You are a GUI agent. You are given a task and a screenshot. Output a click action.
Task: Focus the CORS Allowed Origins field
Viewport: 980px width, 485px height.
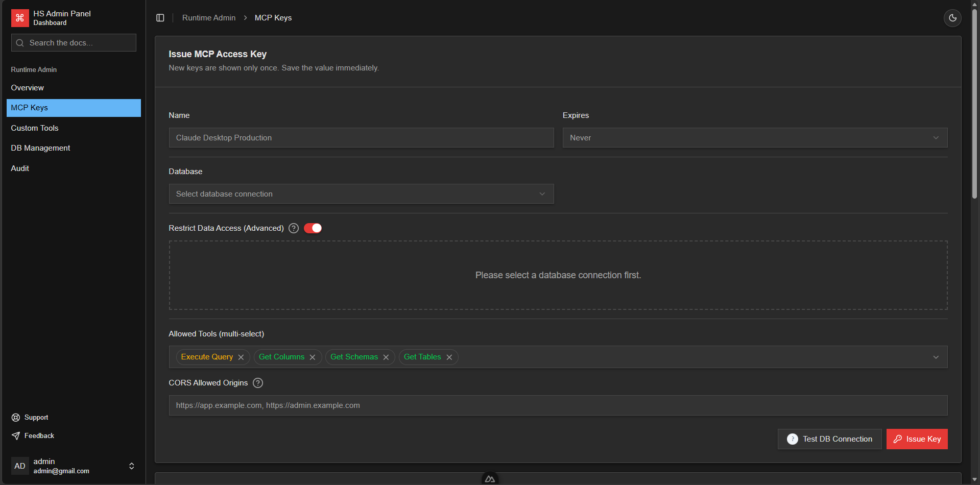click(558, 405)
